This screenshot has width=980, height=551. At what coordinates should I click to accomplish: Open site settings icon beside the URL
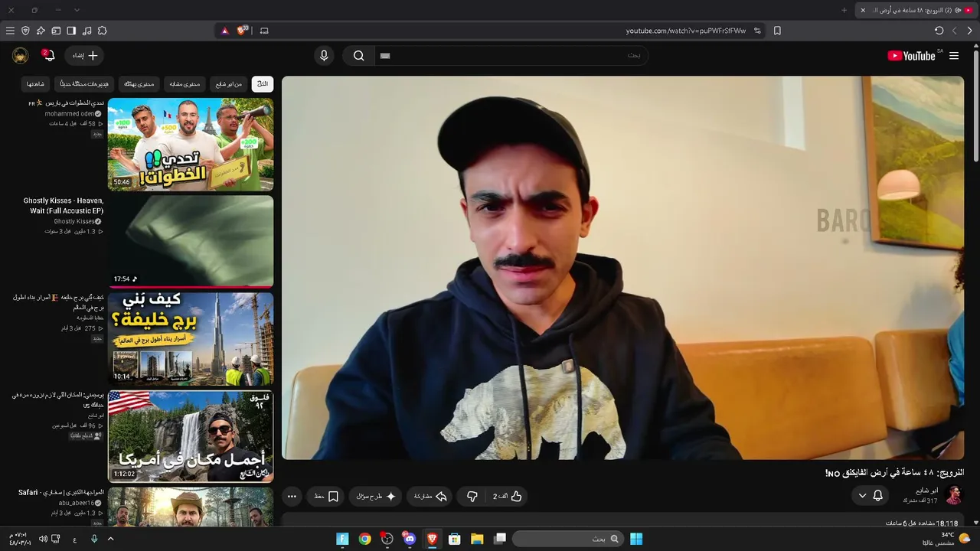click(x=757, y=31)
